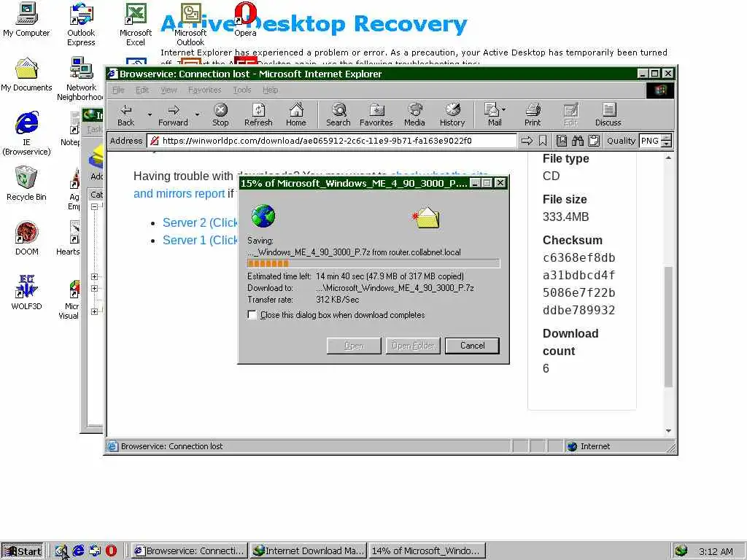Click the 'and mirrors report' link
This screenshot has height=560, width=747.
tap(179, 193)
